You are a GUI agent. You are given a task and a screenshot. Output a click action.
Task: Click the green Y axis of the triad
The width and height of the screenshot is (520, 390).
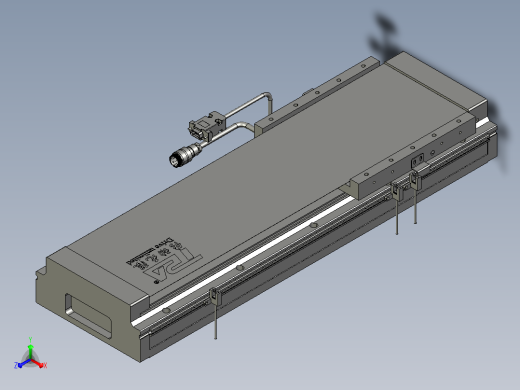pos(30,350)
